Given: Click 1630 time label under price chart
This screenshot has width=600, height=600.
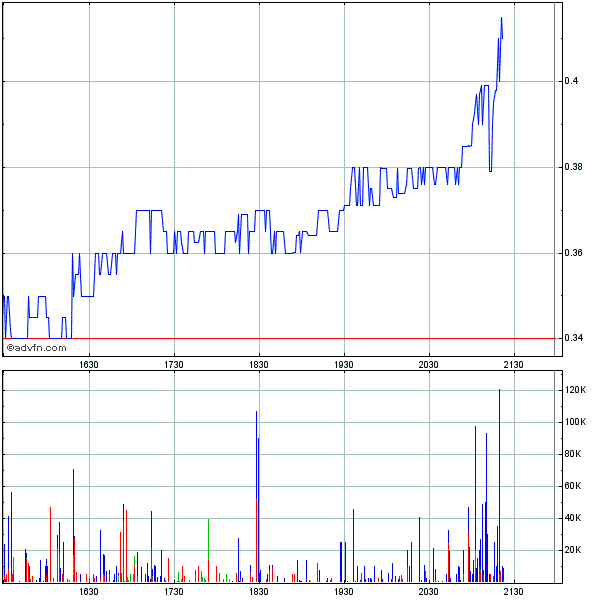Looking at the screenshot, I should [89, 365].
